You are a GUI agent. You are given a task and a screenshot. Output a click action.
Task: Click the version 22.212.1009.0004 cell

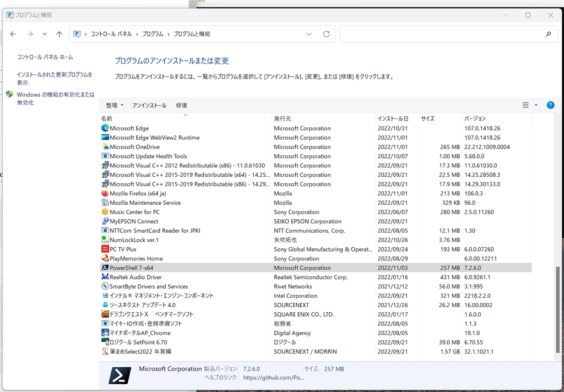[x=487, y=147]
